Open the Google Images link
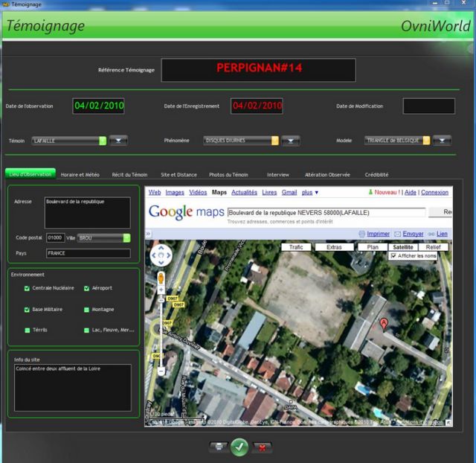Image resolution: width=476 pixels, height=463 pixels. (175, 192)
